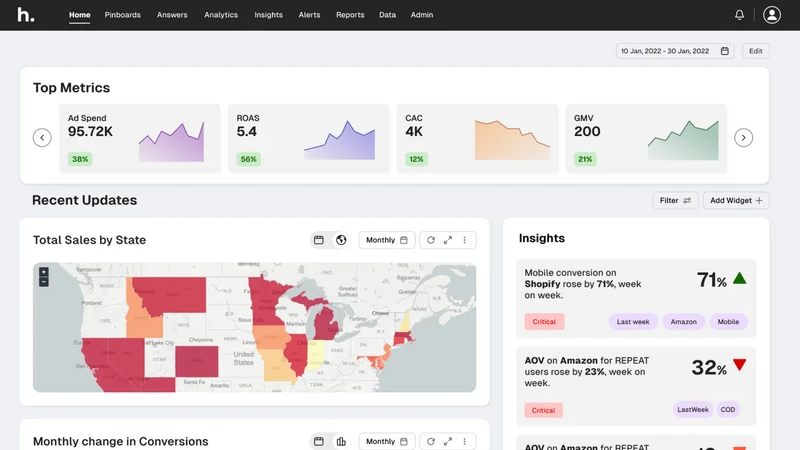This screenshot has width=800, height=450.
Task: Click Critical tag on Mobile conversion insight
Action: tap(544, 321)
